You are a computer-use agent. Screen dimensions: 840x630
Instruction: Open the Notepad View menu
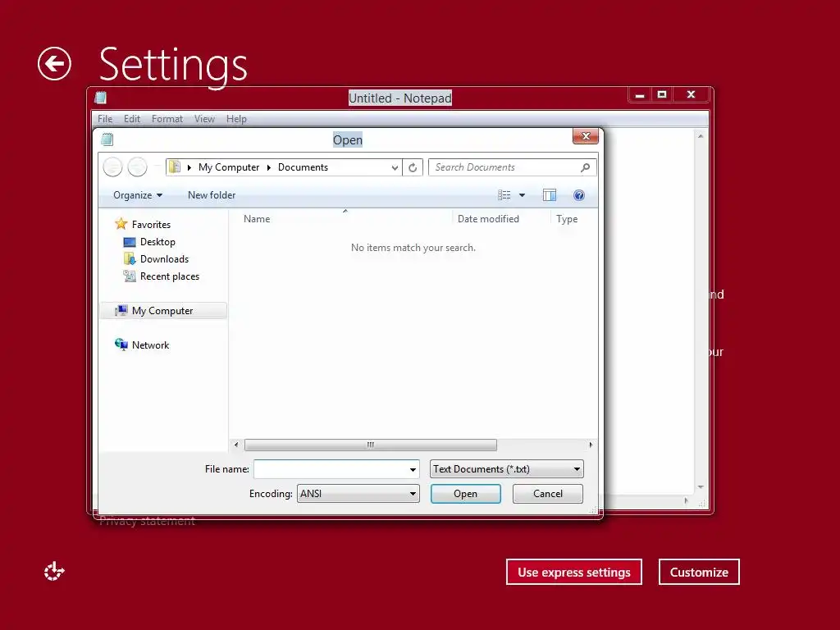point(204,119)
